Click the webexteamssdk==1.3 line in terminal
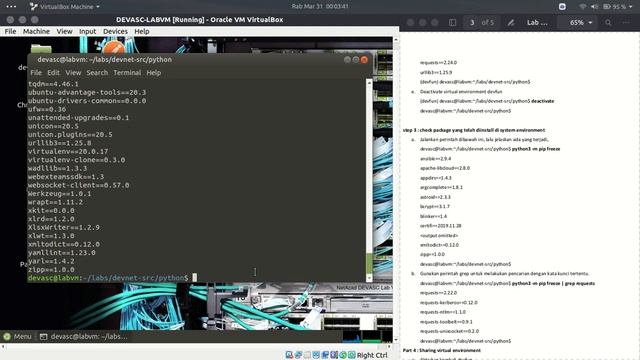Image resolution: width=640 pixels, height=360 pixels. point(66,177)
